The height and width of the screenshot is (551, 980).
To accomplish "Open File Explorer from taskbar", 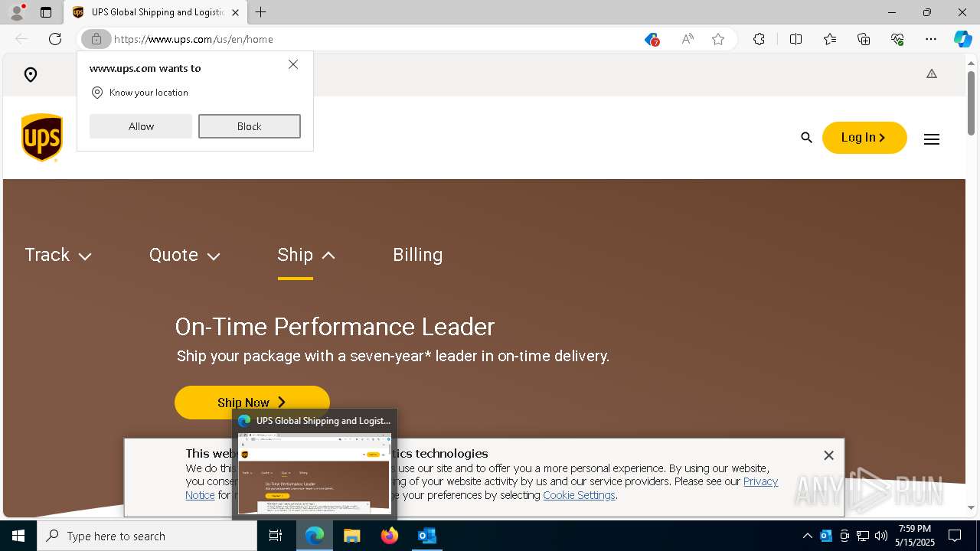I will 352,536.
